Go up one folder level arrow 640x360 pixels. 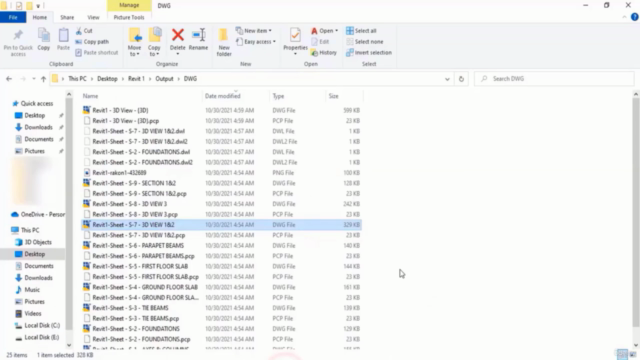[43, 79]
